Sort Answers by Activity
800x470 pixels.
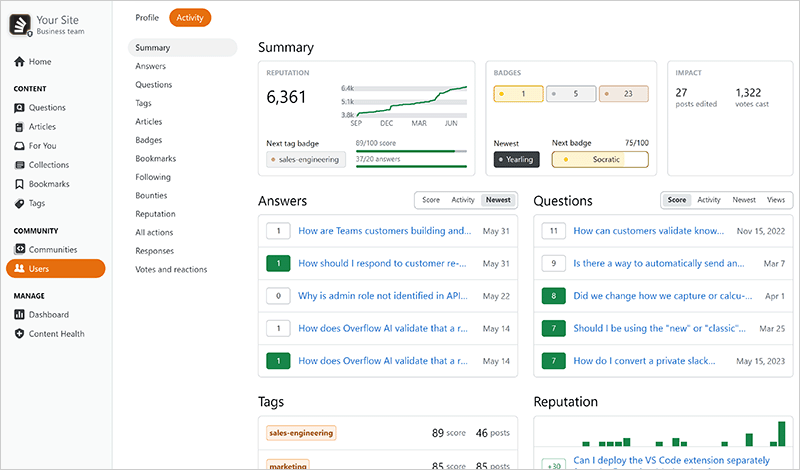point(462,200)
